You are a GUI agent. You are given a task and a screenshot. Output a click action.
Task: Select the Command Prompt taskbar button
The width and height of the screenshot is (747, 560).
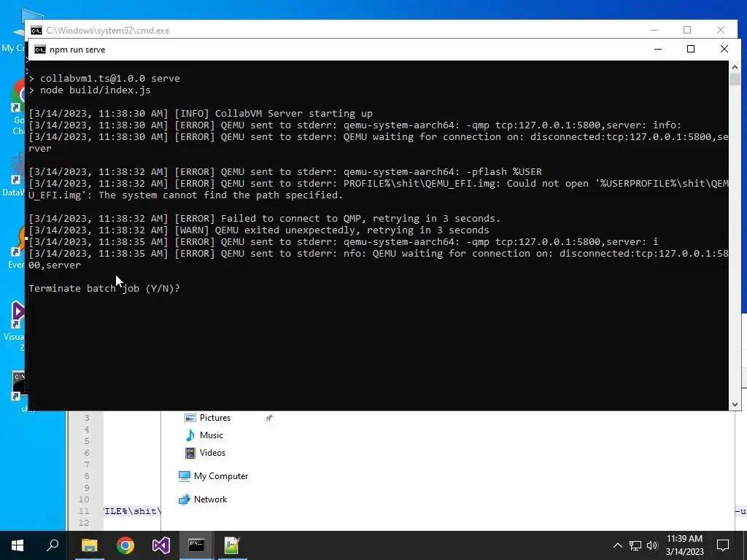(x=196, y=545)
